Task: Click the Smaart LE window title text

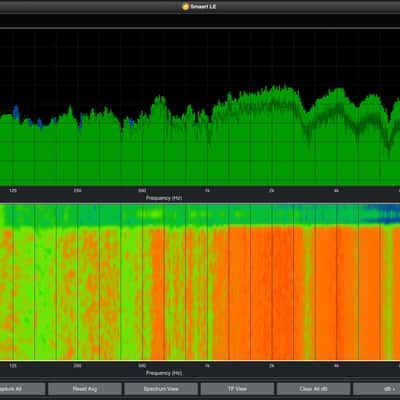Action: [203, 6]
